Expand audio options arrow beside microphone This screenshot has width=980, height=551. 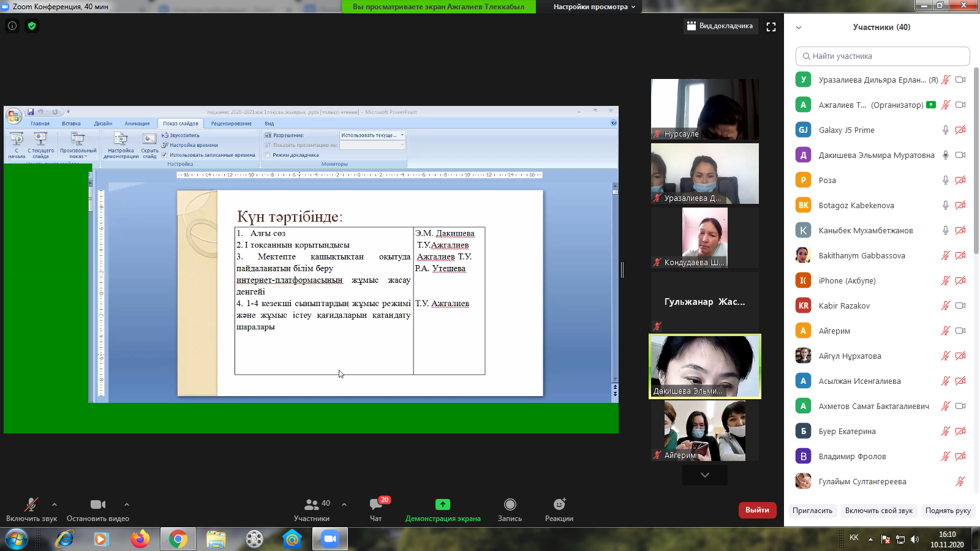[x=55, y=504]
